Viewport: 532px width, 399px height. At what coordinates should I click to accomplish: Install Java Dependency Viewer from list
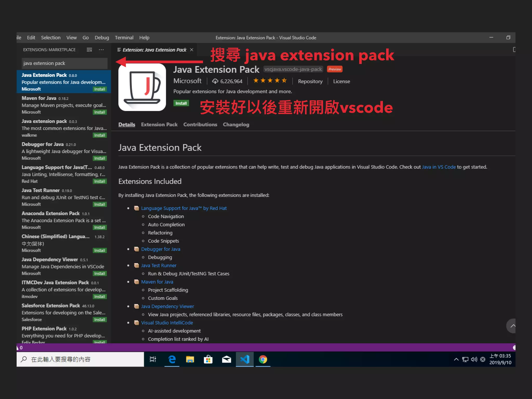[x=100, y=274]
